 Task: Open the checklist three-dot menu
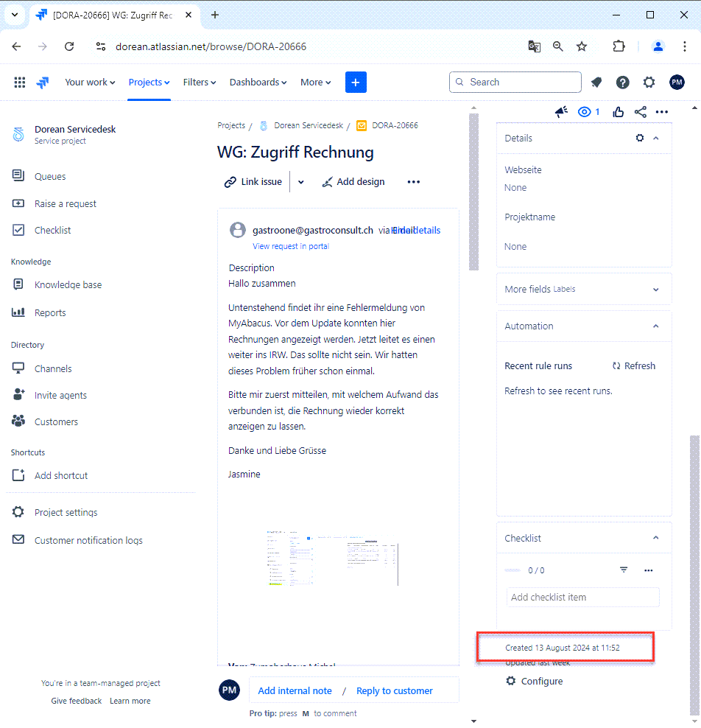[649, 570]
